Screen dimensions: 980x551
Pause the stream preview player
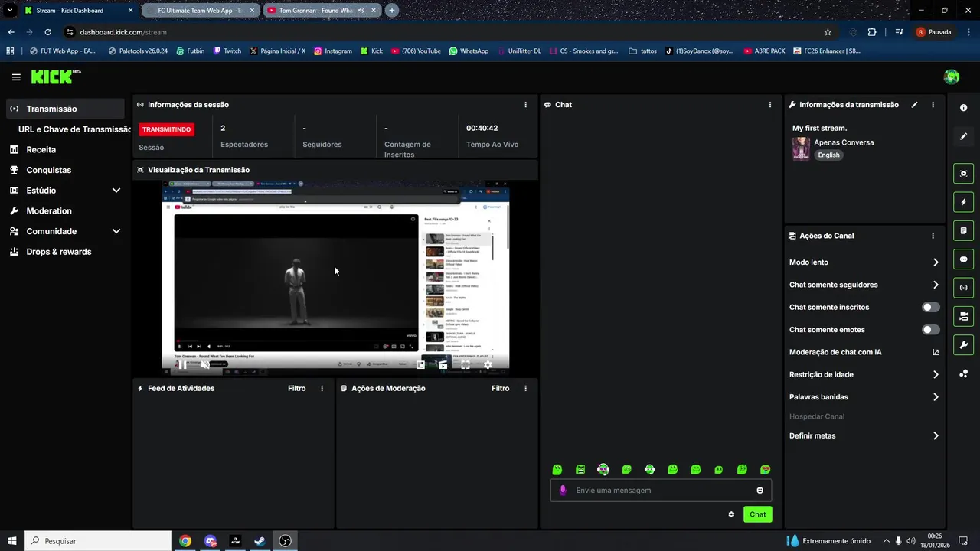pyautogui.click(x=183, y=365)
